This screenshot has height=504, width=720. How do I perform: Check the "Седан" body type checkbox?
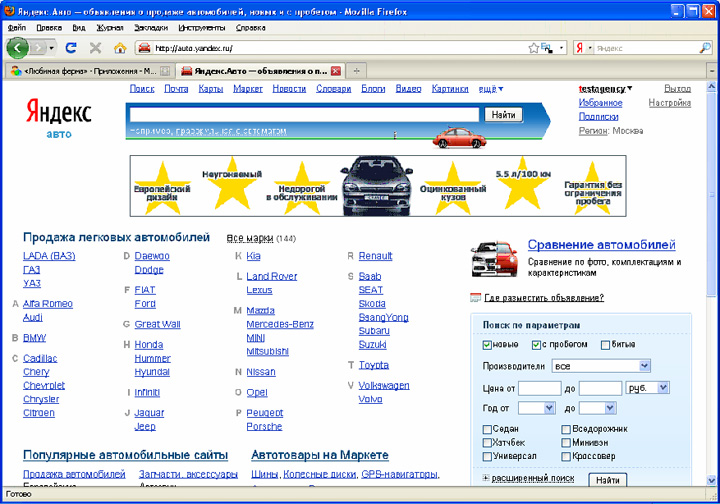[x=487, y=429]
